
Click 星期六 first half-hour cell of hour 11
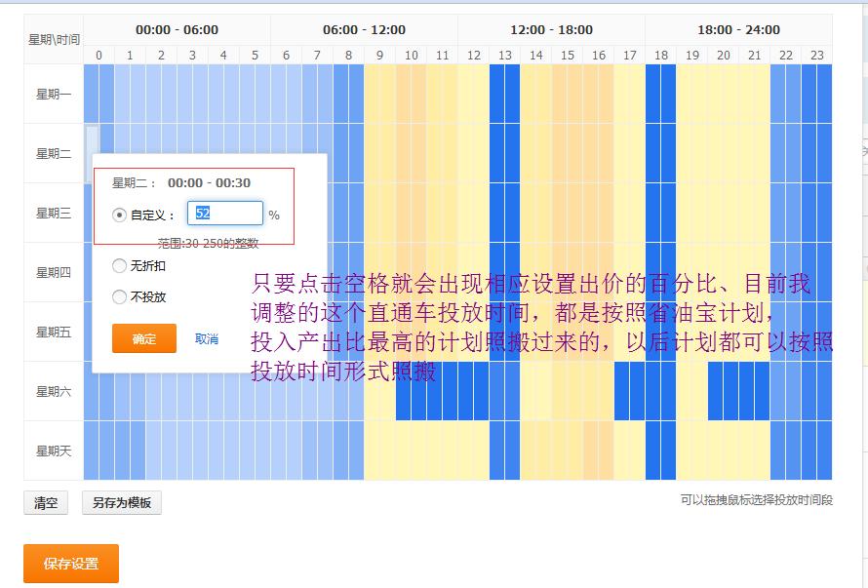coord(435,391)
